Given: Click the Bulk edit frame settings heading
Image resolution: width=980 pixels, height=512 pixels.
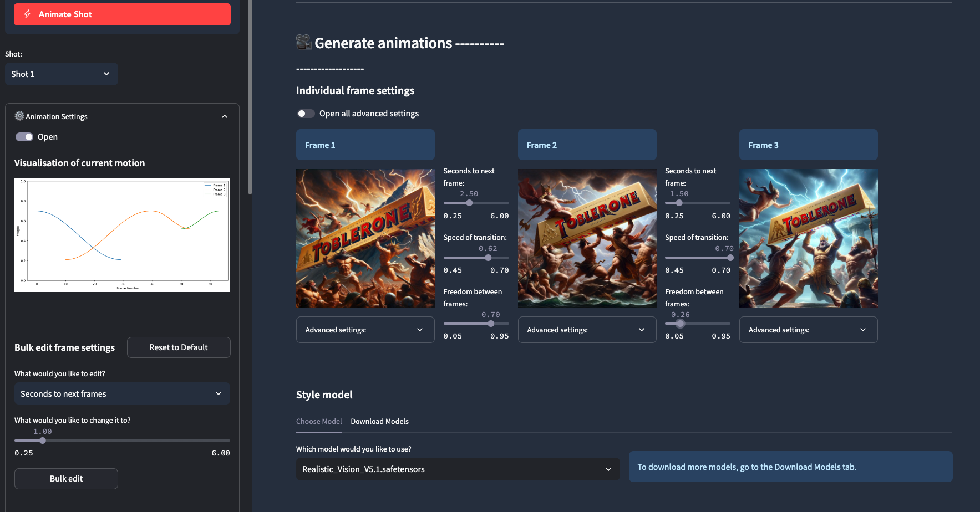Looking at the screenshot, I should [64, 347].
